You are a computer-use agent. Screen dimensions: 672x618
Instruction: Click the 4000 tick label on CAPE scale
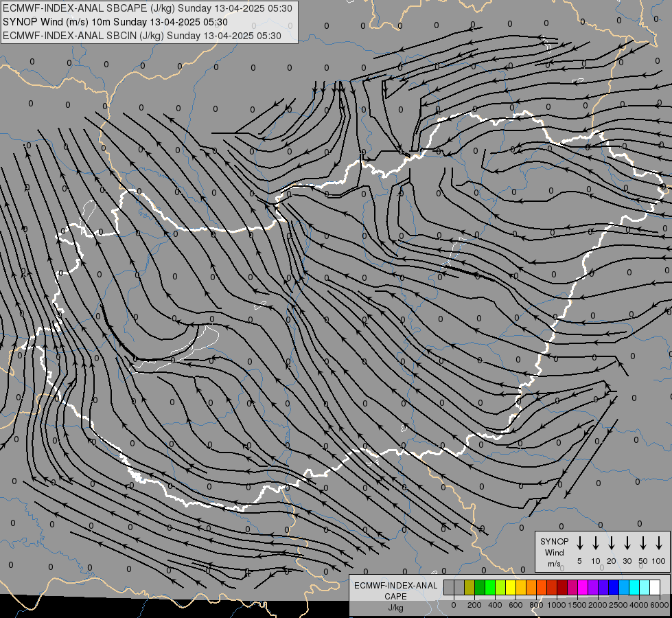tap(639, 605)
